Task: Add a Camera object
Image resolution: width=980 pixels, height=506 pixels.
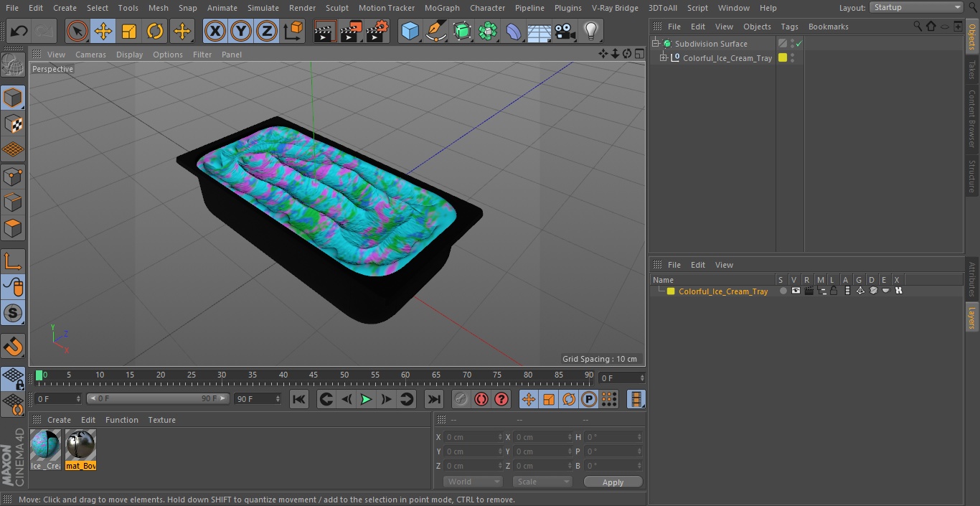Action: pos(565,31)
